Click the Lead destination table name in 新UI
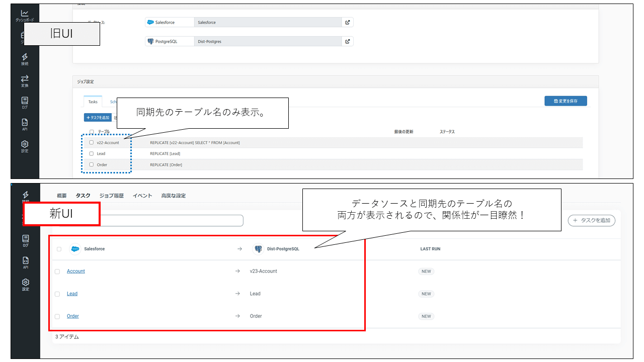The image size is (644, 362). pos(255,294)
